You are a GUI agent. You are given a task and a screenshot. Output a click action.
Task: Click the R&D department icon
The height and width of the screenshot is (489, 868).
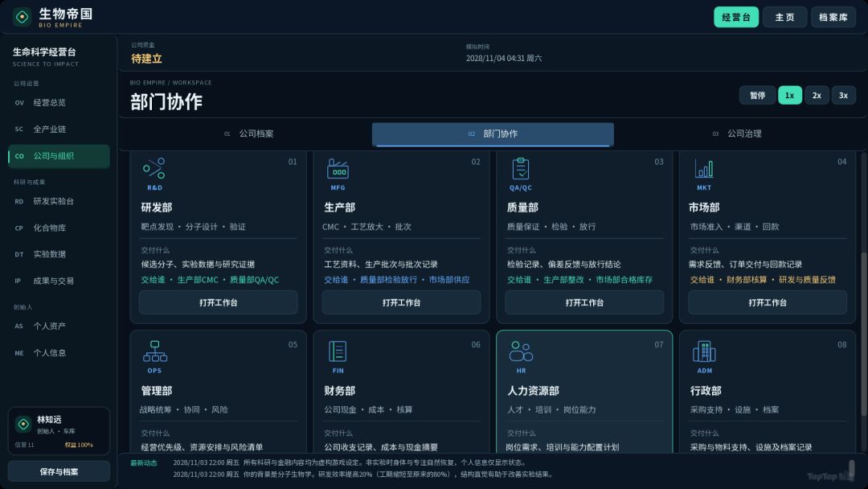[154, 168]
